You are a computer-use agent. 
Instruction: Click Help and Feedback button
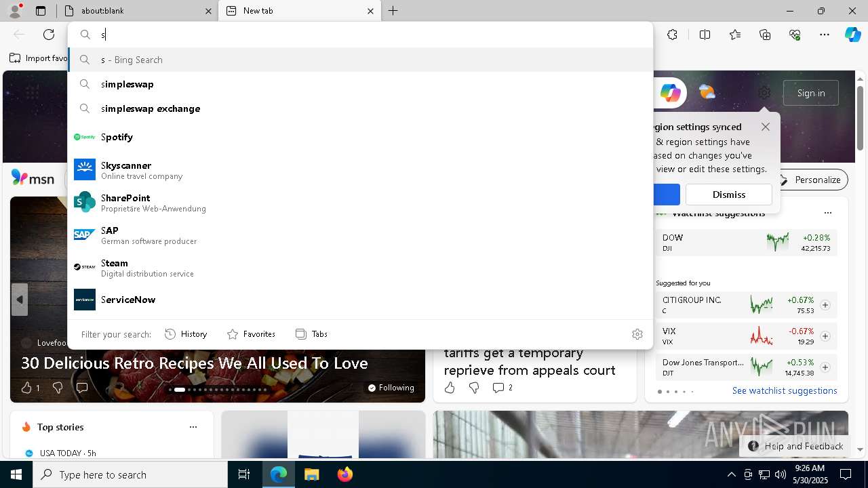pyautogui.click(x=796, y=446)
